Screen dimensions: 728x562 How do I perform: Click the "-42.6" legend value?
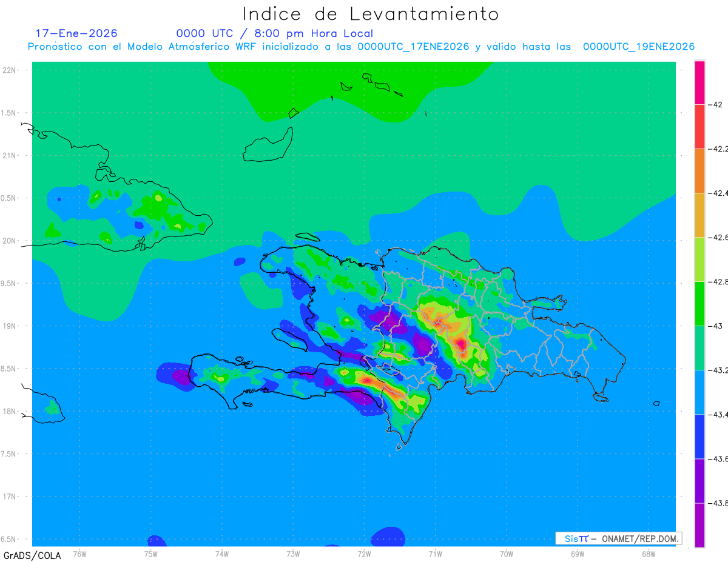tap(718, 237)
